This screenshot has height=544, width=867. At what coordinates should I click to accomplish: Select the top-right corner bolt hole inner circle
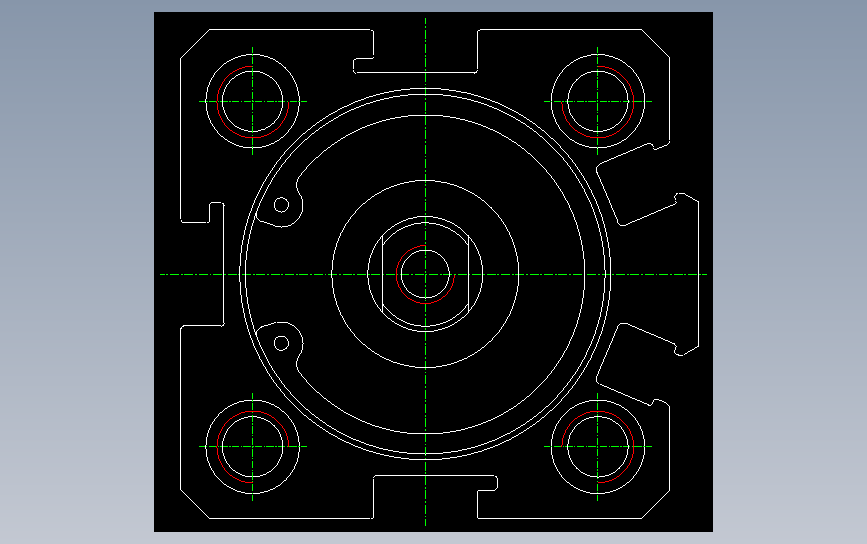click(598, 101)
